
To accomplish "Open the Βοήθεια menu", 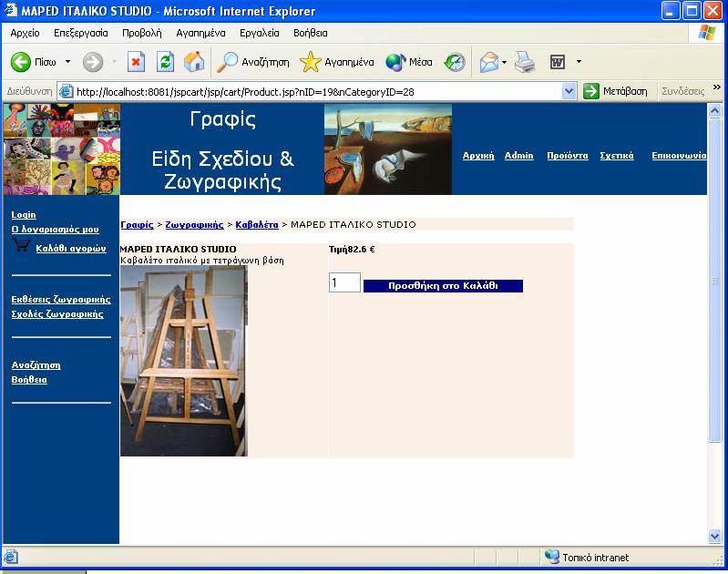I will tap(310, 33).
